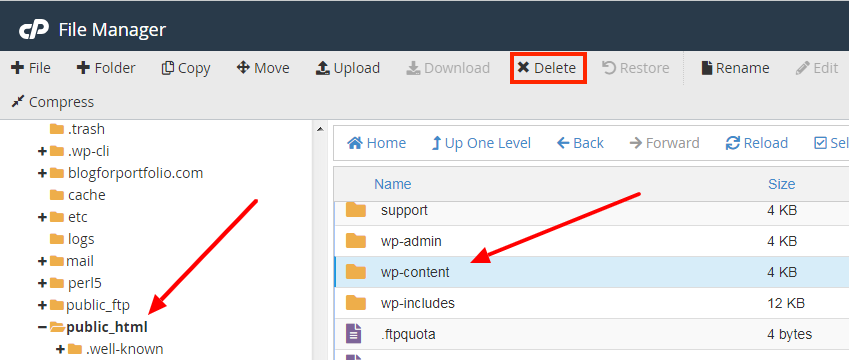
Task: Open logs in the folder tree
Action: (81, 239)
